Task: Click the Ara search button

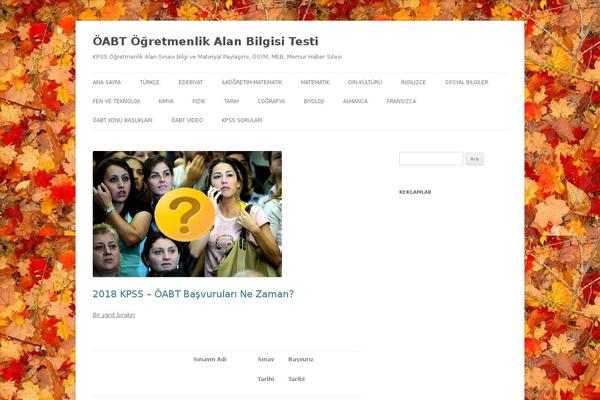Action: [x=474, y=159]
